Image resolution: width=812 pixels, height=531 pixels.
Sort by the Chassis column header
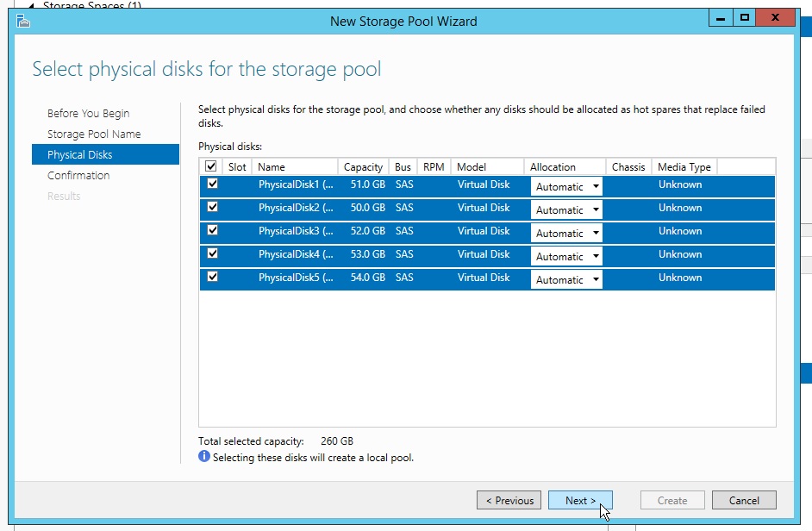point(628,167)
